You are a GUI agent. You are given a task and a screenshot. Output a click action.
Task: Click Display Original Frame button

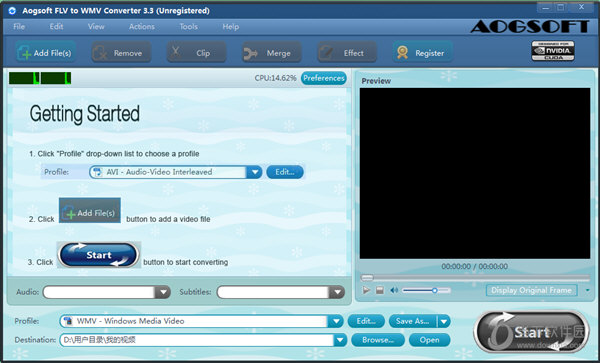pyautogui.click(x=532, y=290)
